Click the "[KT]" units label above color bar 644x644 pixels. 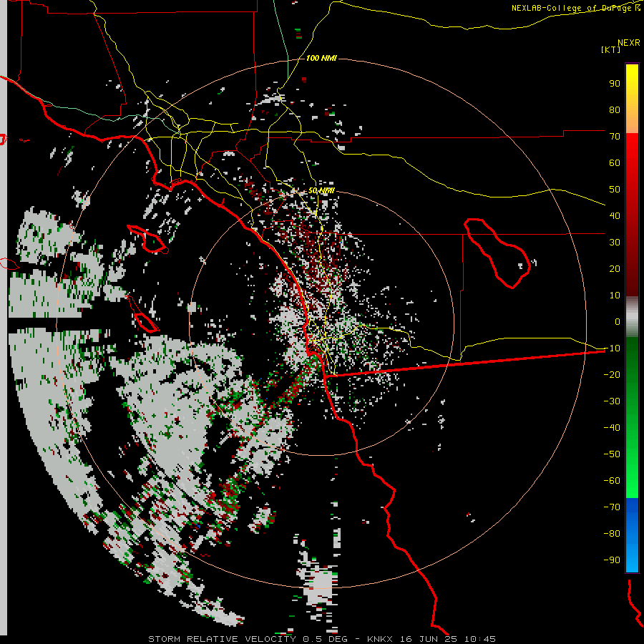610,49
